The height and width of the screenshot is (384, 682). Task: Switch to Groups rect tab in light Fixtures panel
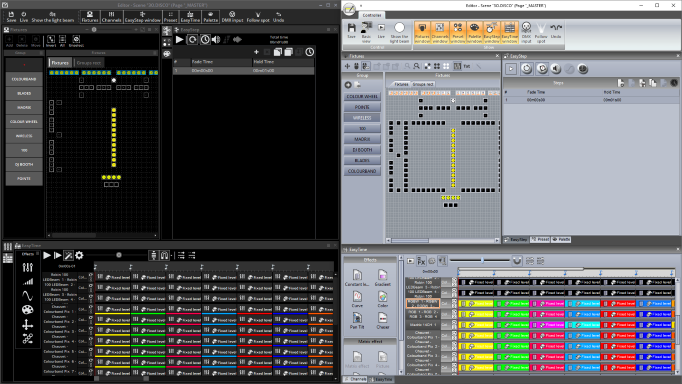coord(423,84)
